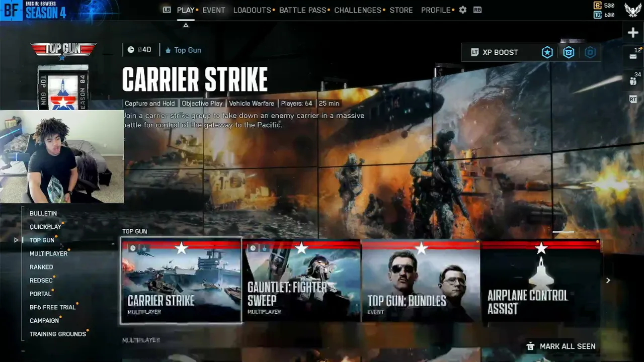Open Multiplayer in the side menu

pyautogui.click(x=48, y=254)
